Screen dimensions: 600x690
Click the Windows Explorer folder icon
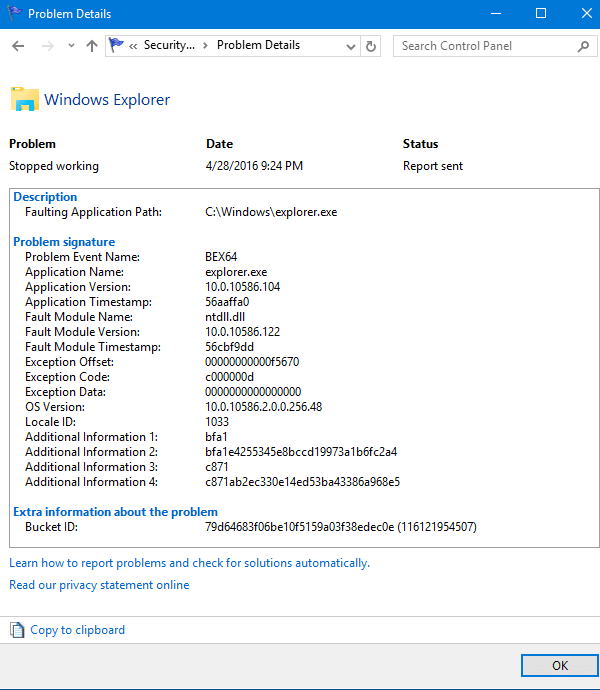[25, 99]
